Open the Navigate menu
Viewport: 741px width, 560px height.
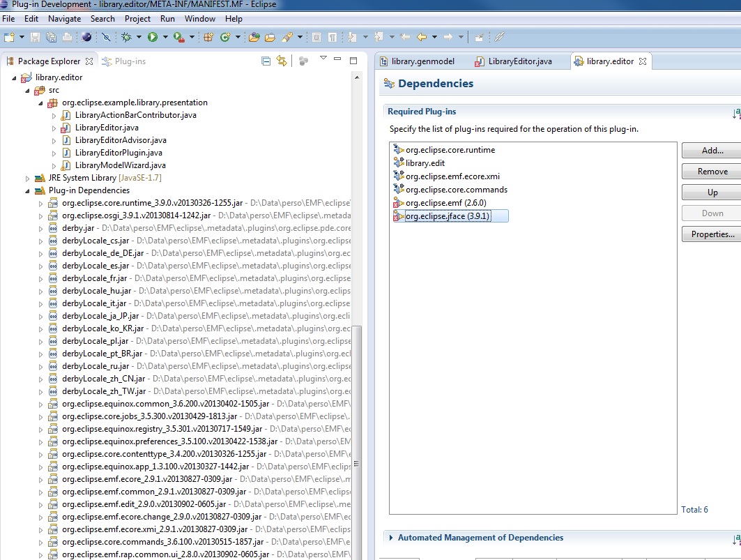click(64, 19)
